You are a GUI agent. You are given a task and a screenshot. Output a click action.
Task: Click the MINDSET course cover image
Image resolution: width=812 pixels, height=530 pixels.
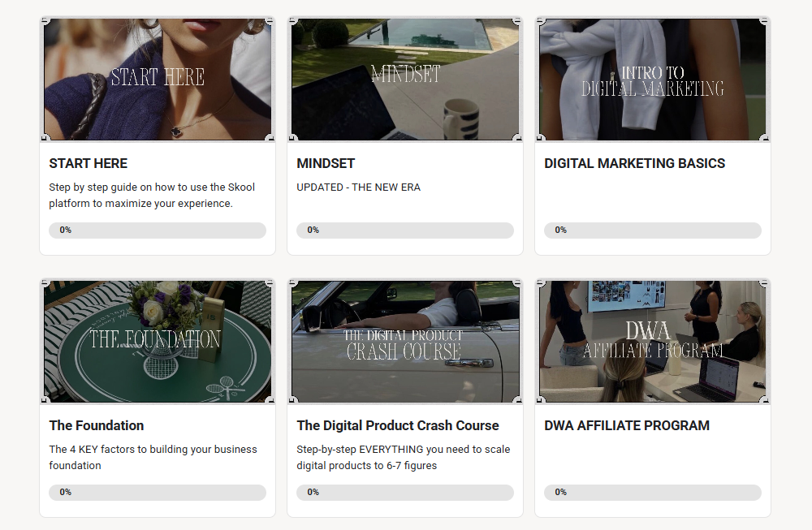tap(404, 80)
